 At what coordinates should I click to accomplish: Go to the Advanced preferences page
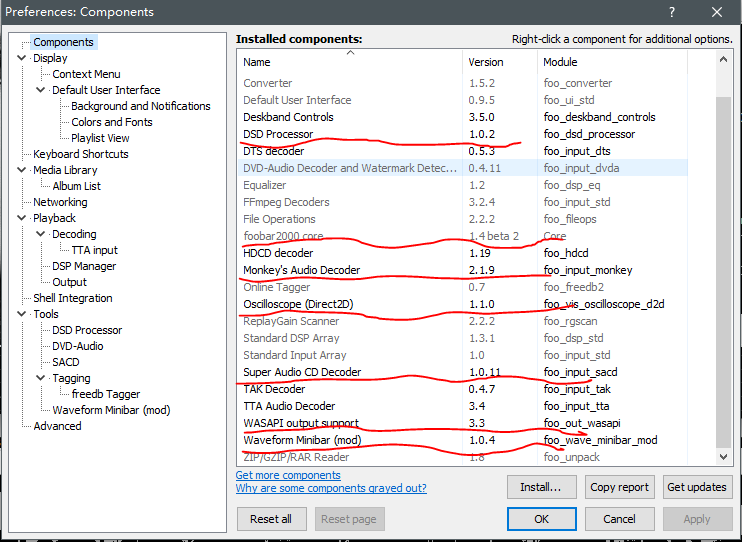[57, 426]
